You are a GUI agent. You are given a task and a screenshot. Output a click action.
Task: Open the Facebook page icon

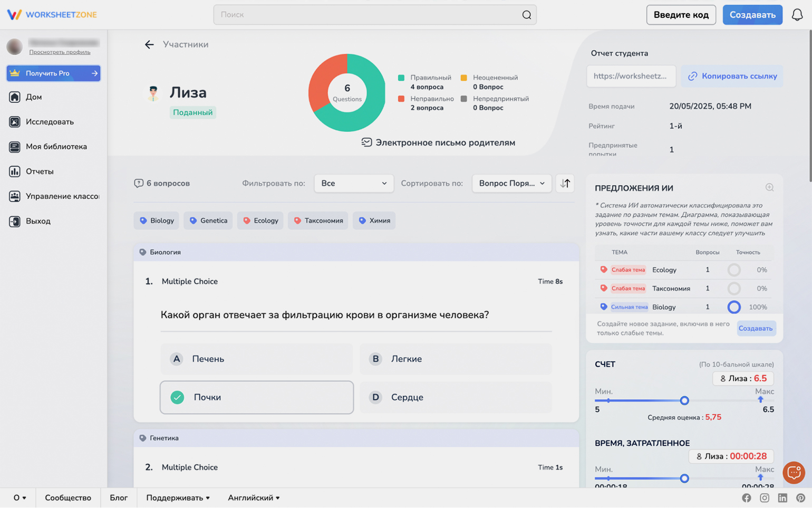click(747, 498)
